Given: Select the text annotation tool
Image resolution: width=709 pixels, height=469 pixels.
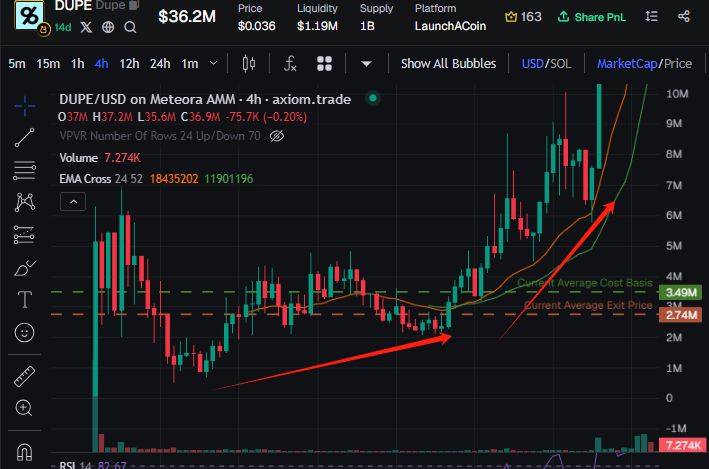Looking at the screenshot, I should [24, 300].
